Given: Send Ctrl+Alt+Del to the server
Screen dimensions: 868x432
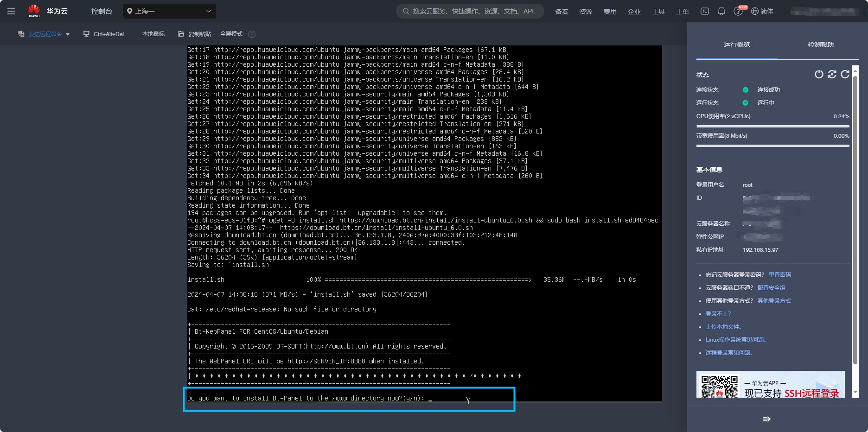Looking at the screenshot, I should click(104, 34).
